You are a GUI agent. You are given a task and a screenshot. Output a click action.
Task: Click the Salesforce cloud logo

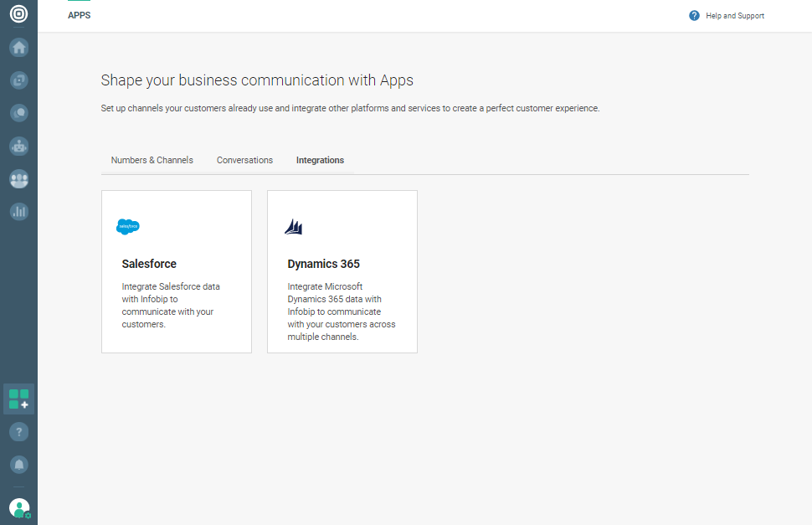[x=128, y=227]
